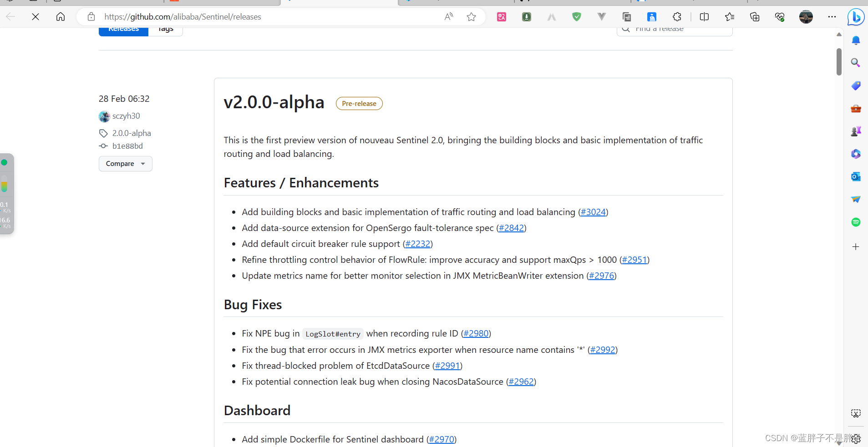Add this page to favorites star
Viewport: 868px width, 447px height.
coord(471,17)
